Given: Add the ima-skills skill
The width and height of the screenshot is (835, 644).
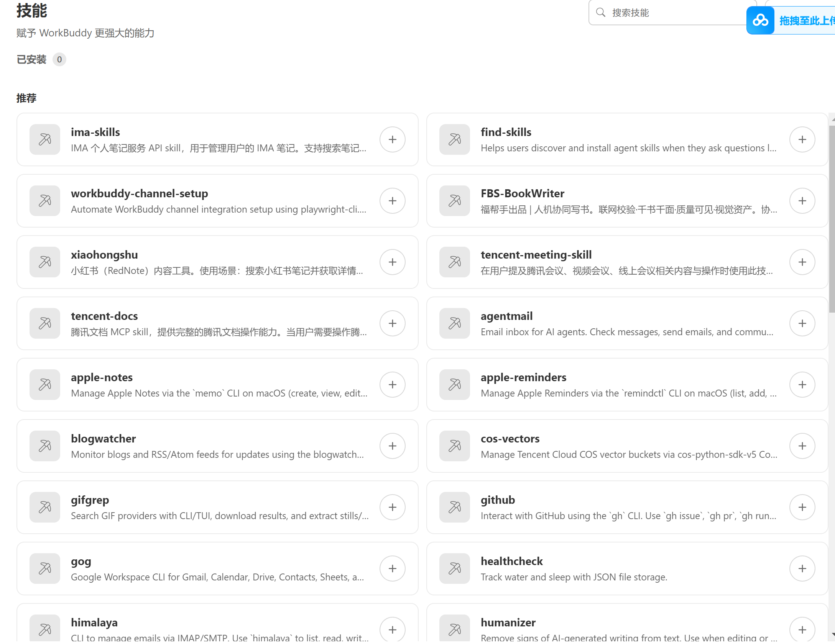Looking at the screenshot, I should point(392,139).
